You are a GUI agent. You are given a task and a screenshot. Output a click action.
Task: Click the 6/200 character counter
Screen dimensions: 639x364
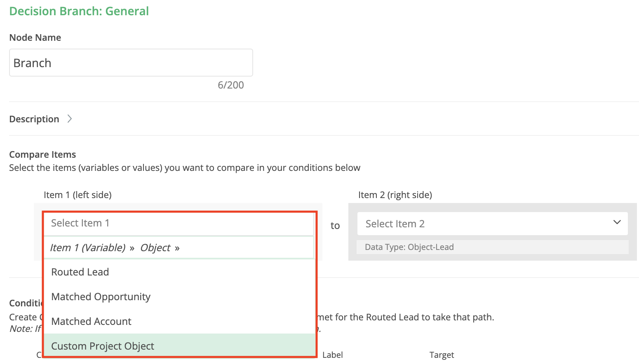point(230,85)
